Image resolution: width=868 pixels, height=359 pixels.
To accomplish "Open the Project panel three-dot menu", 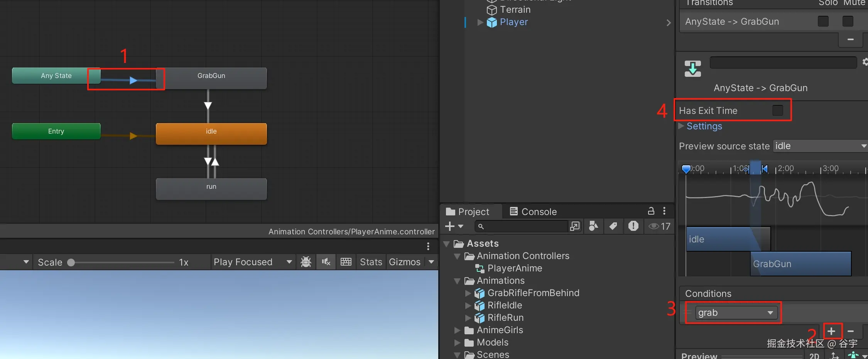I will [x=664, y=211].
